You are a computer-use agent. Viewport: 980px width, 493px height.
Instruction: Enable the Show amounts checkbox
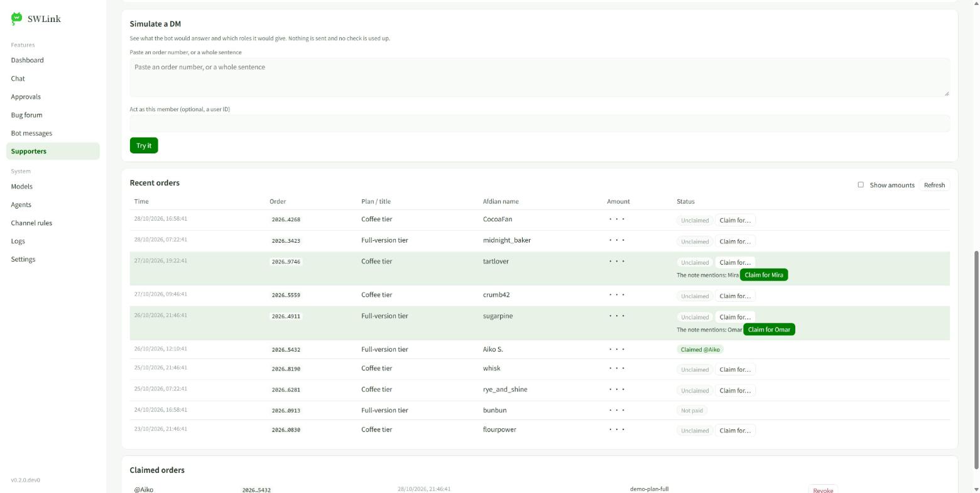coord(861,185)
